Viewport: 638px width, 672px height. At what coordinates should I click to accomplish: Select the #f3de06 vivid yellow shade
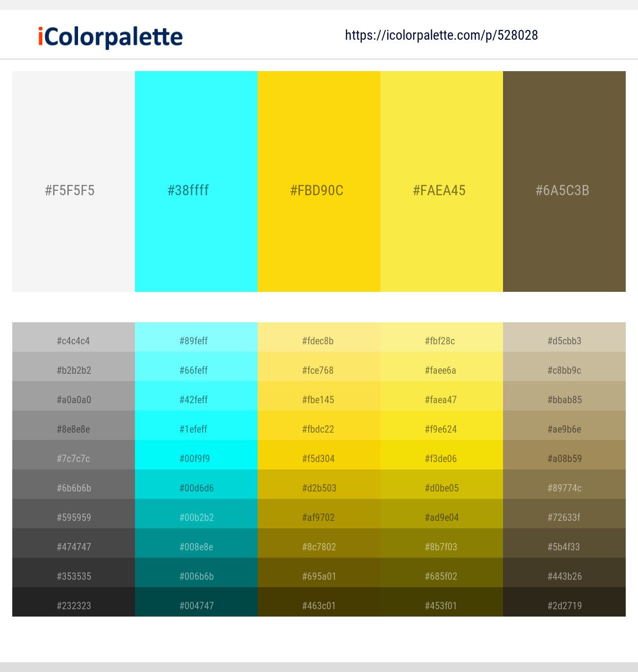pos(441,458)
